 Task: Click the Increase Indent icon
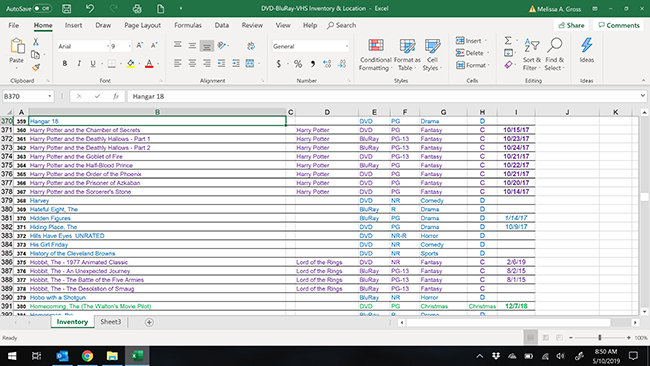(236, 63)
